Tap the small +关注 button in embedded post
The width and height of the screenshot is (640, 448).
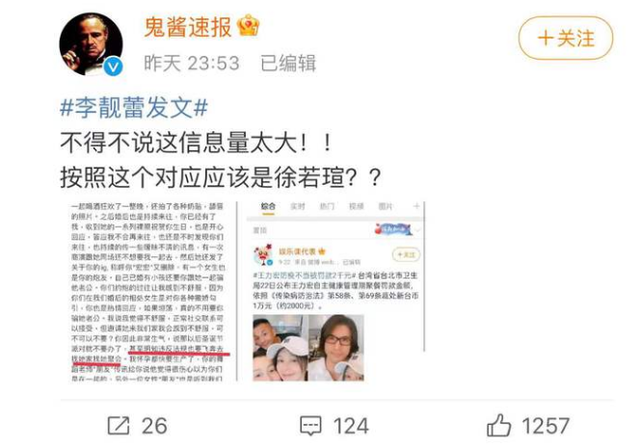406,255
